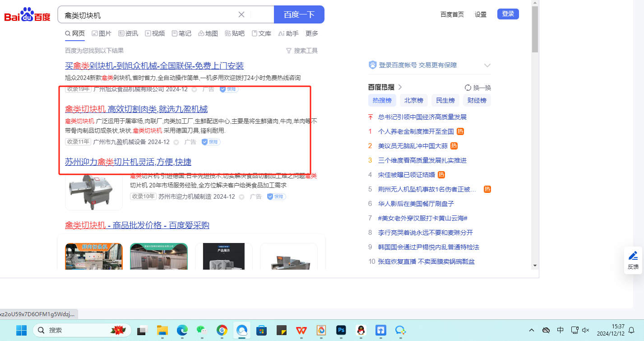Image resolution: width=644 pixels, height=341 pixels.
Task: Expand the Baidu account login panel chevron
Action: (x=487, y=65)
